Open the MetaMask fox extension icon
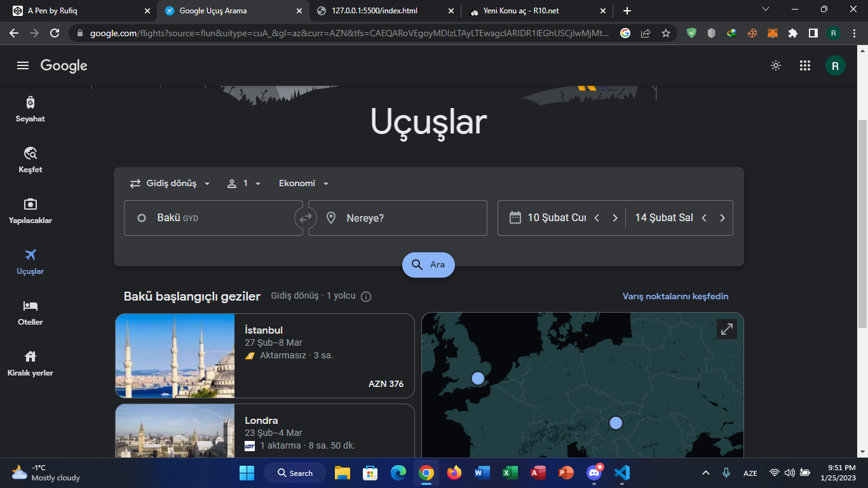 [772, 33]
